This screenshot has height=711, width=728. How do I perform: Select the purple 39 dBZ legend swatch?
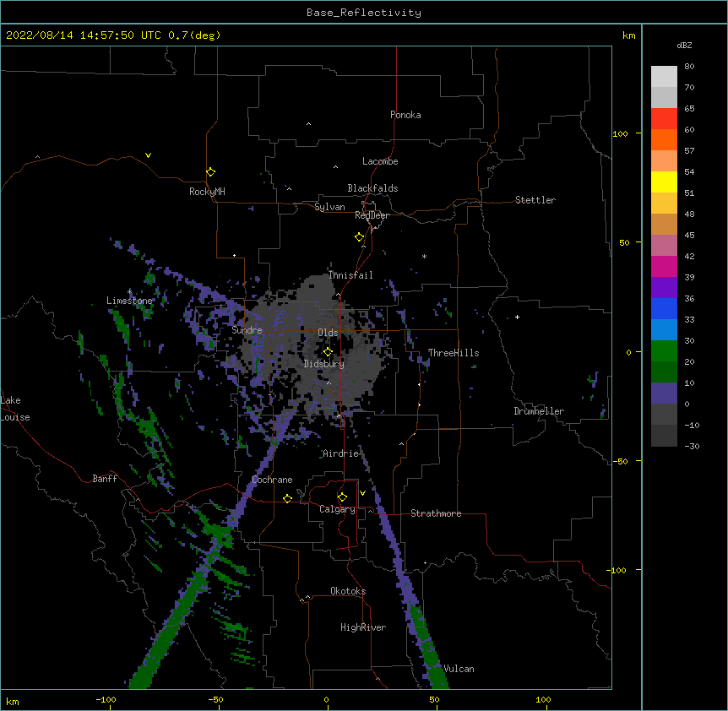[664, 287]
